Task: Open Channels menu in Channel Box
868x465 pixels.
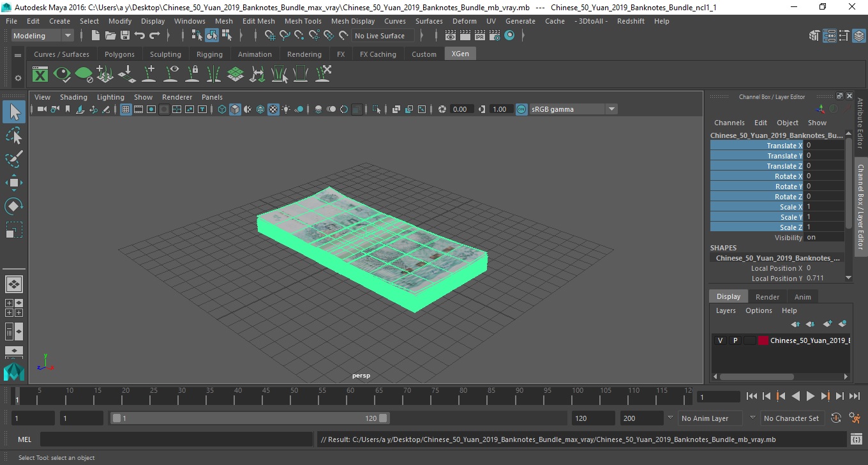Action: coord(729,123)
